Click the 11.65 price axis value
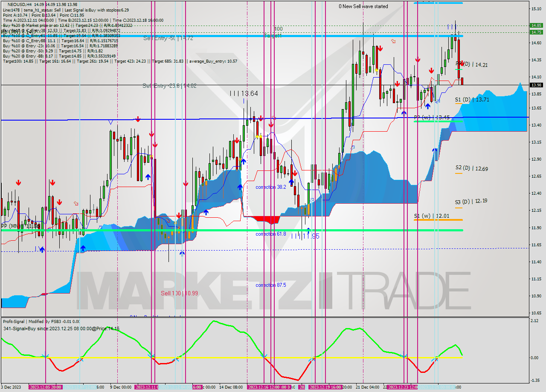Screen dimensions: 546x392 pyautogui.click(x=536, y=245)
